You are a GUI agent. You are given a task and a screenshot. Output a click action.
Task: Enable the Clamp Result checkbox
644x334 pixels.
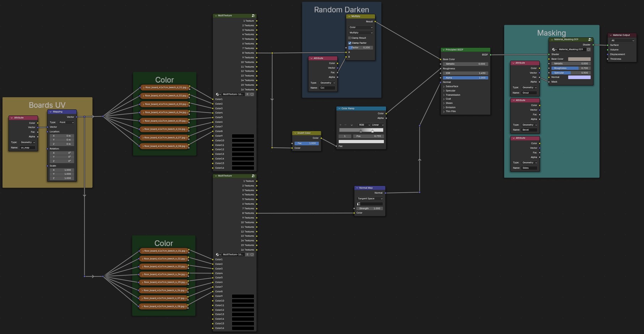pos(349,38)
